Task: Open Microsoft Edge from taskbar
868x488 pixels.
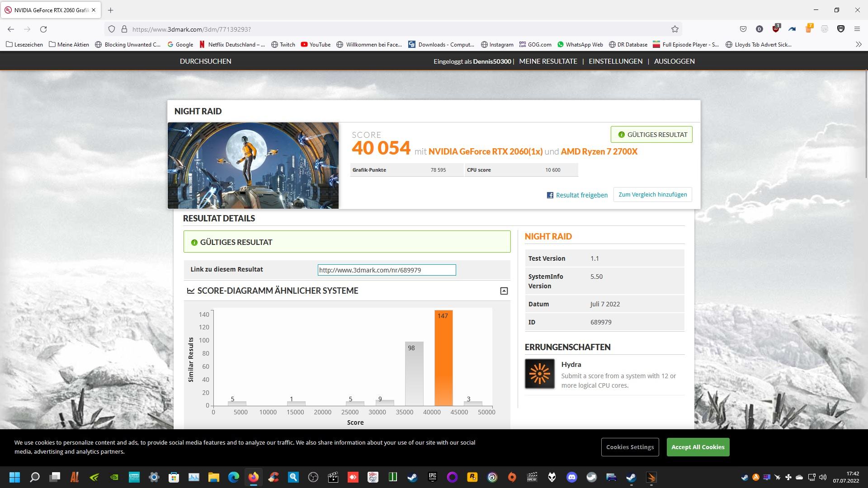Action: (x=233, y=477)
